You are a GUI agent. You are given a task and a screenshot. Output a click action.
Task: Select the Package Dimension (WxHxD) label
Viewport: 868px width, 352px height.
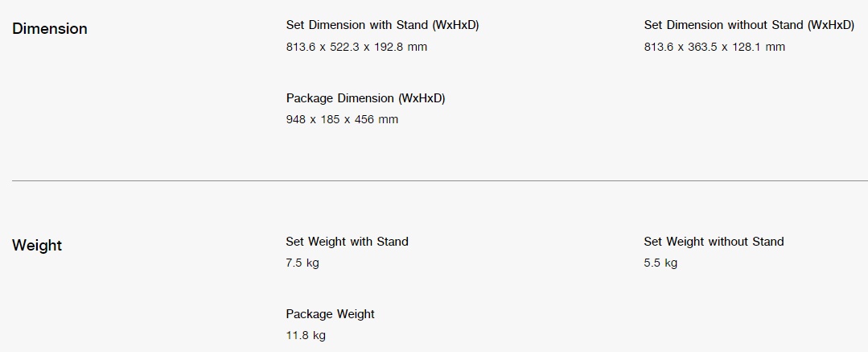click(x=365, y=98)
